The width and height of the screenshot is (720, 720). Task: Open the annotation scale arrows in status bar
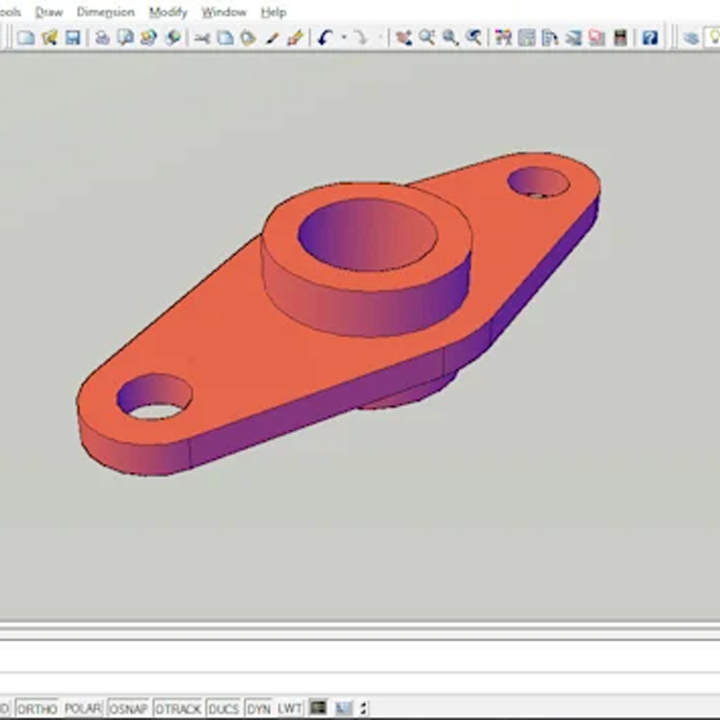[x=363, y=708]
